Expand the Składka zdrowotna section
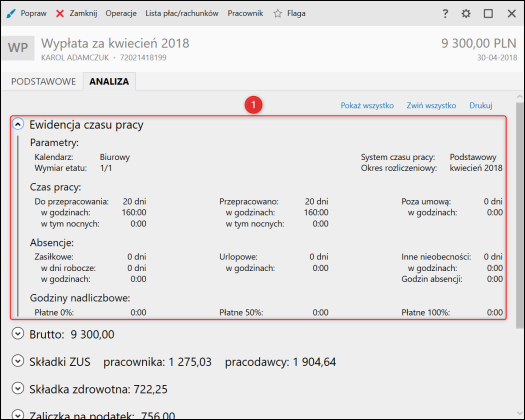The image size is (525, 420). [x=18, y=389]
